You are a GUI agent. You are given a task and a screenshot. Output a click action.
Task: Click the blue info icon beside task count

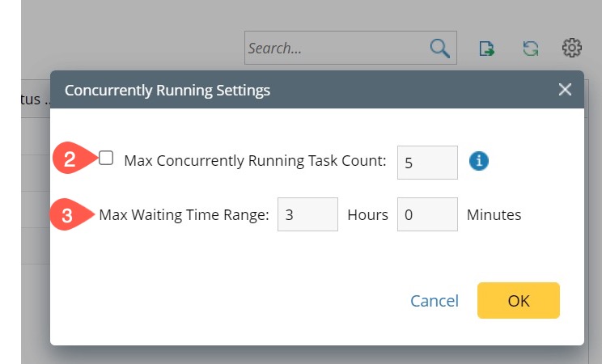pyautogui.click(x=479, y=161)
